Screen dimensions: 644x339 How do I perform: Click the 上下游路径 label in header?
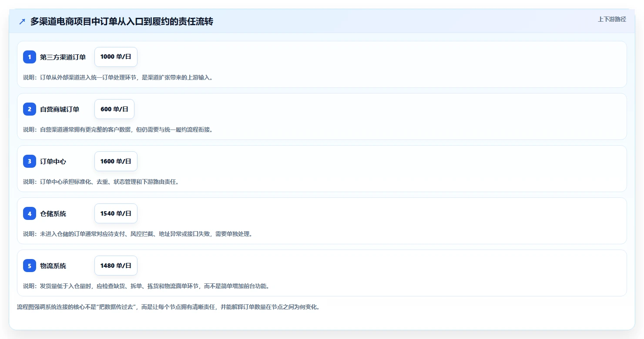pos(612,19)
